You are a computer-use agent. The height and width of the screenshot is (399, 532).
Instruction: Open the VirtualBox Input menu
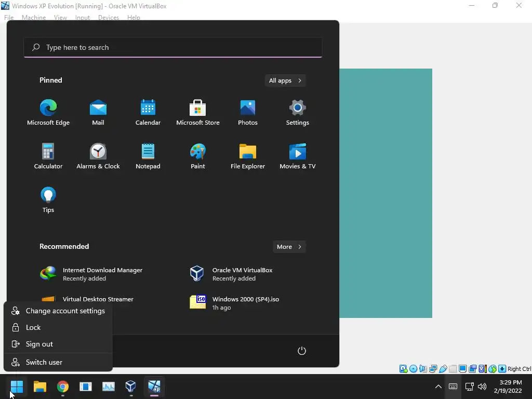[x=83, y=17]
